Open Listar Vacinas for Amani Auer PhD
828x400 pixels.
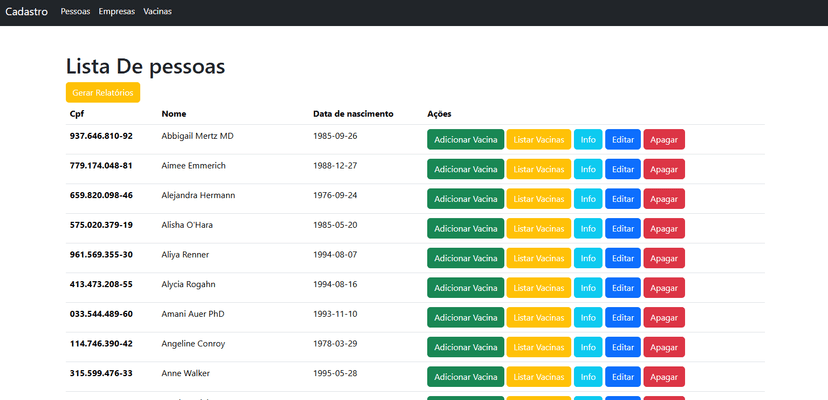[538, 318]
